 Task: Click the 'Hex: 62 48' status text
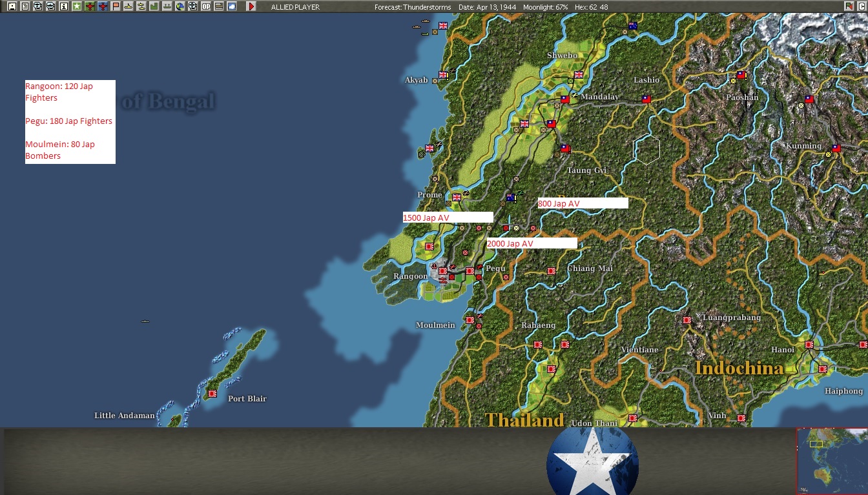coord(591,7)
